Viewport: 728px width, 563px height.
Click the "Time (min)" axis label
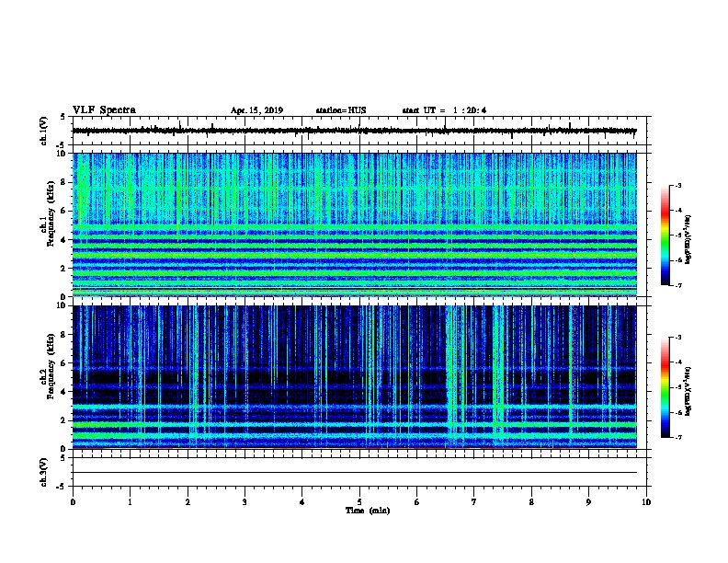click(368, 511)
